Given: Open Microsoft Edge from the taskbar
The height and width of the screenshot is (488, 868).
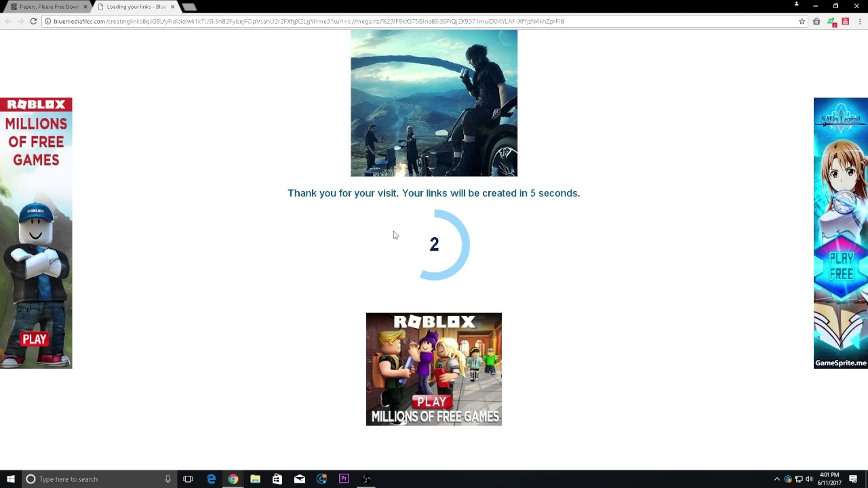Looking at the screenshot, I should 211,479.
